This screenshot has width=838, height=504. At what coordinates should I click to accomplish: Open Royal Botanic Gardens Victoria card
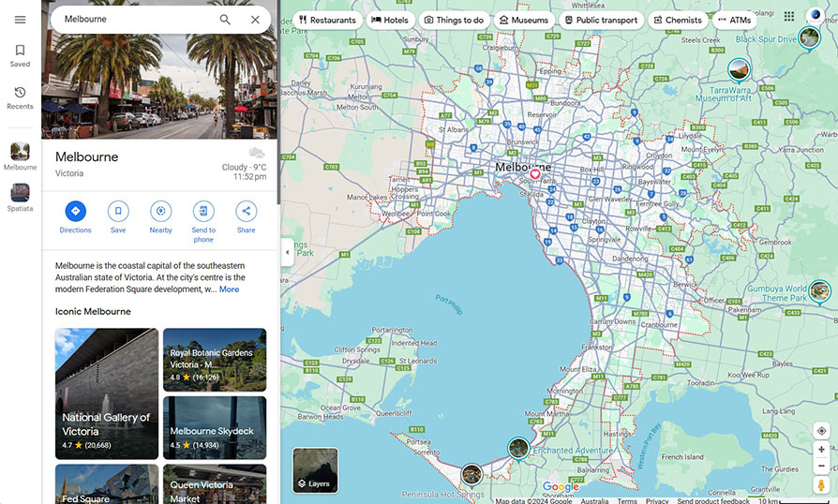coord(215,360)
